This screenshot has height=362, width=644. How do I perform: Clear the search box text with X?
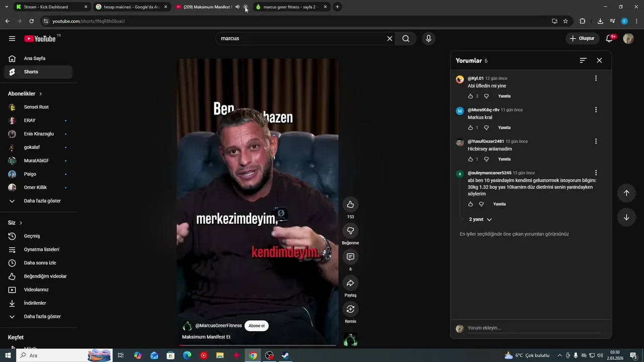pos(389,39)
